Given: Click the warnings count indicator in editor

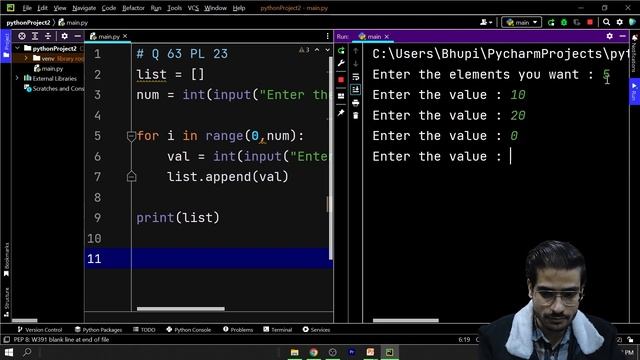Looking at the screenshot, I should [x=304, y=50].
